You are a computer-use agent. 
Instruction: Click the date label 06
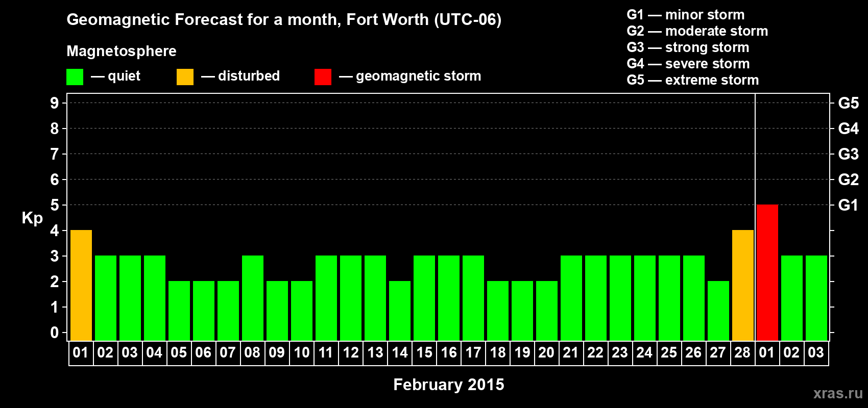203,353
